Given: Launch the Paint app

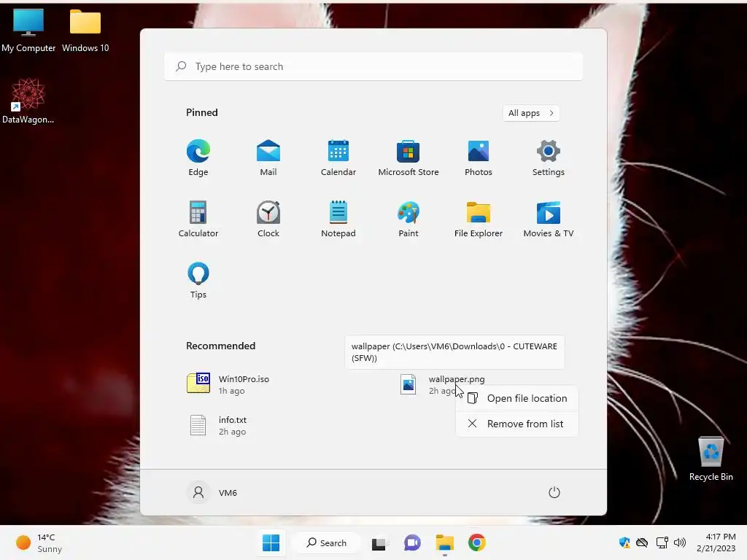Looking at the screenshot, I should 409,219.
